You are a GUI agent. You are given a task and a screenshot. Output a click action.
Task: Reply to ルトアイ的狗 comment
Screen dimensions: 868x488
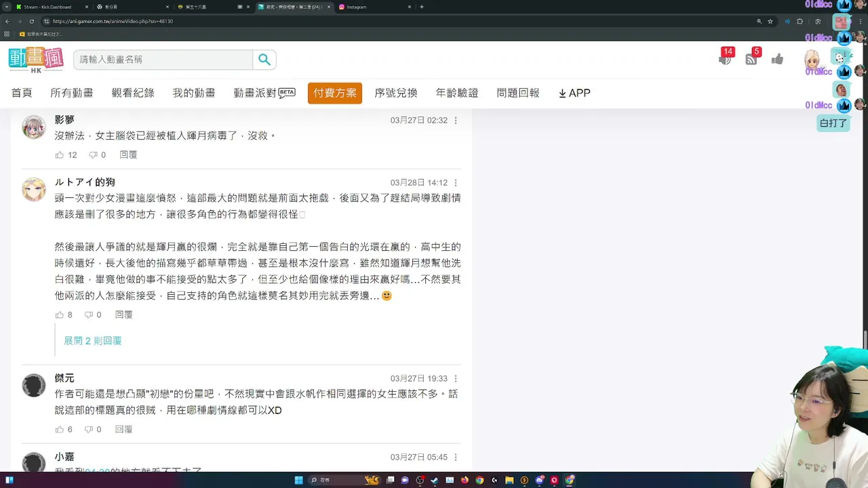tap(123, 314)
